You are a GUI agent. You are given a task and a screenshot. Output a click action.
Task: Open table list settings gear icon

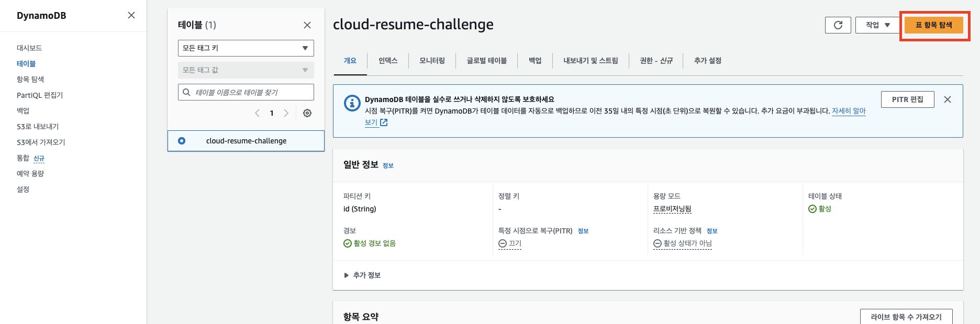(x=307, y=113)
